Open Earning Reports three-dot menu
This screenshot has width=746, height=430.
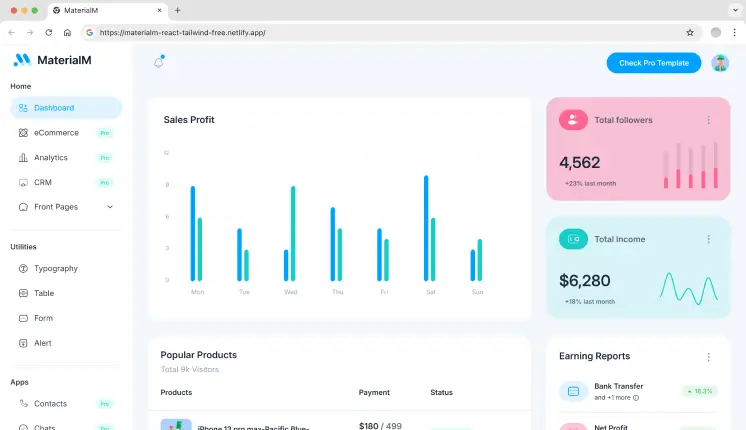(709, 356)
